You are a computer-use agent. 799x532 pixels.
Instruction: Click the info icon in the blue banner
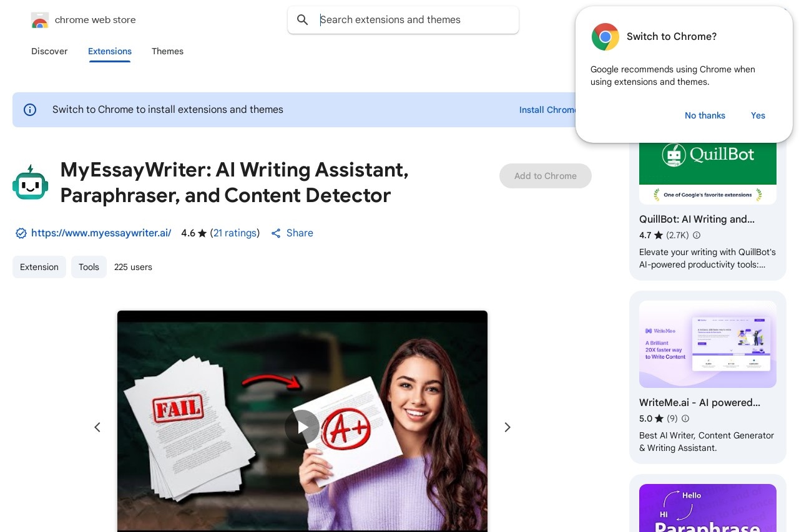(30, 110)
